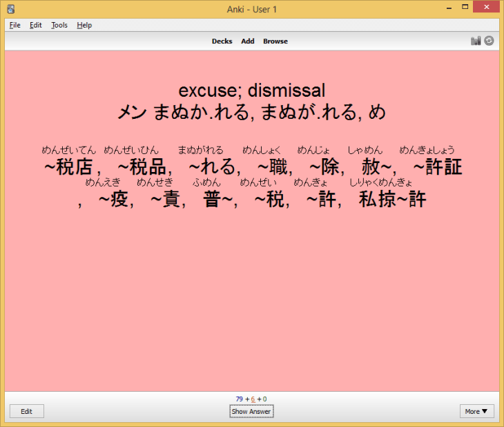Open the Edit menu
The image size is (504, 427).
36,25
